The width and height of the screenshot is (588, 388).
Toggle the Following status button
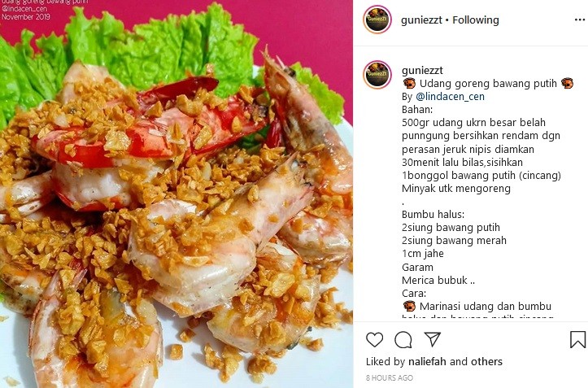tap(476, 20)
